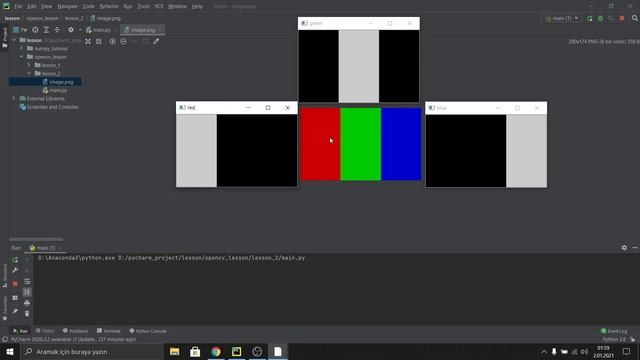This screenshot has height=360, width=640.
Task: Toggle the image viewer grid icon
Action: [99, 41]
